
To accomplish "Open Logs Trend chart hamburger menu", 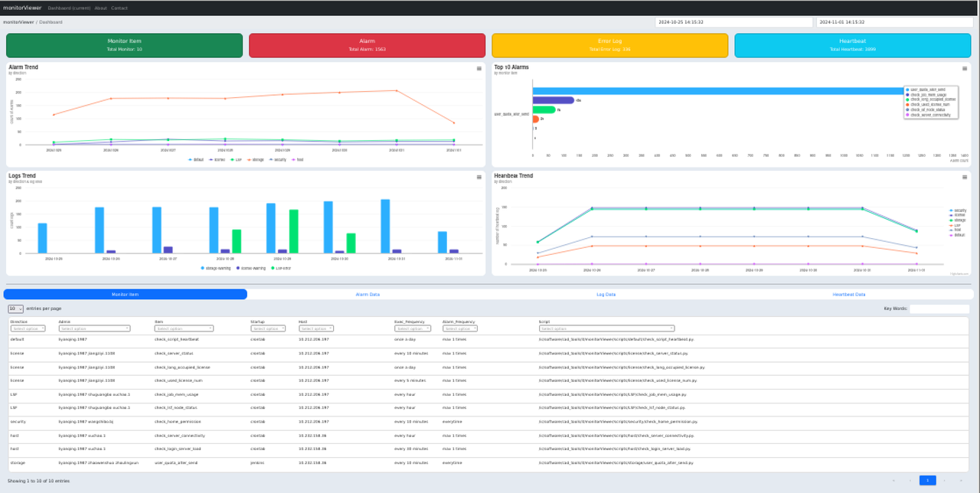I will 479,177.
